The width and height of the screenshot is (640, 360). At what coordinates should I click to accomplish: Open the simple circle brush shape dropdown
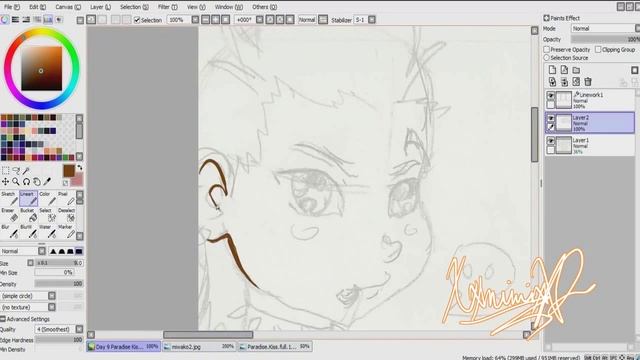pyautogui.click(x=28, y=296)
